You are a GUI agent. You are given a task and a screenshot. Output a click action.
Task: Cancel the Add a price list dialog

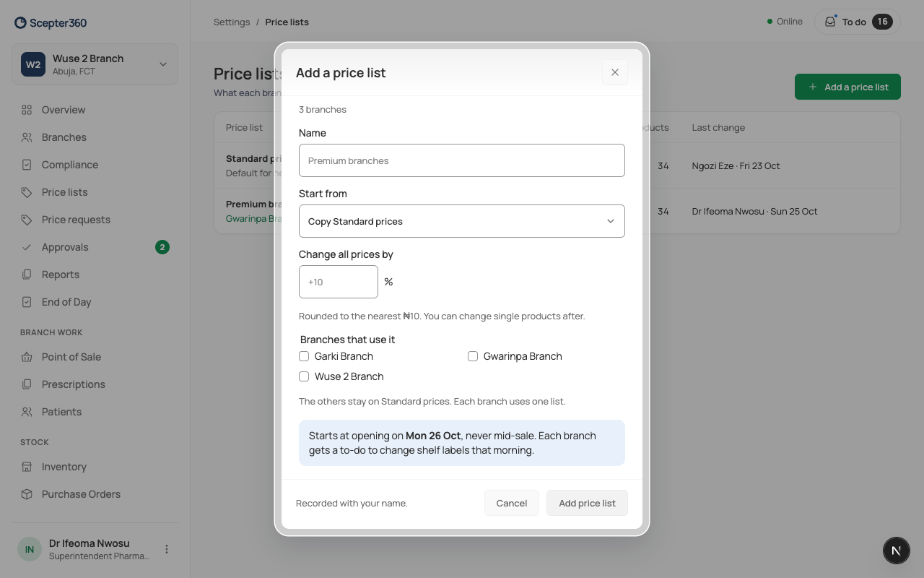pyautogui.click(x=512, y=503)
